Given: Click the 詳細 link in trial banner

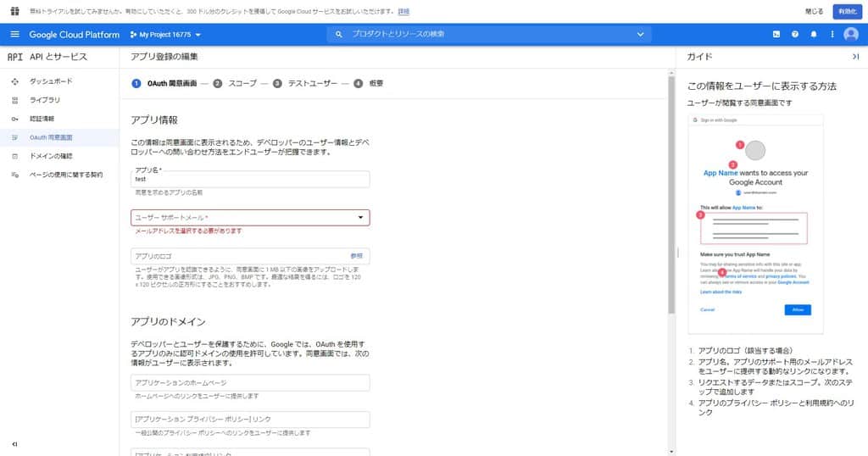Looking at the screenshot, I should point(403,11).
